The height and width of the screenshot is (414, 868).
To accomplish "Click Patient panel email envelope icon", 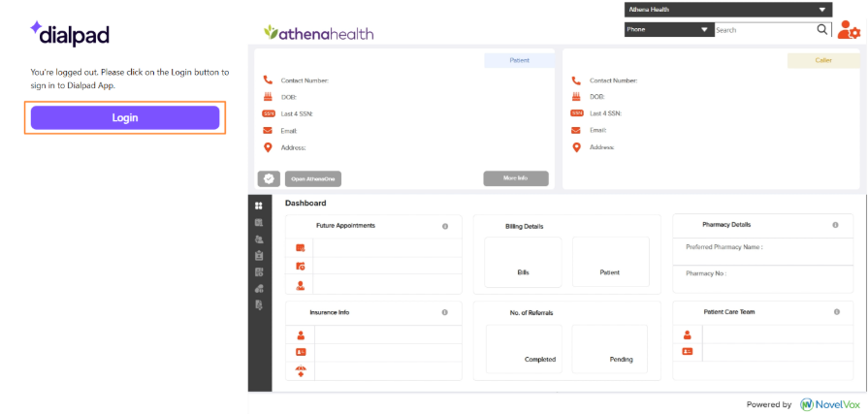I will click(x=268, y=131).
